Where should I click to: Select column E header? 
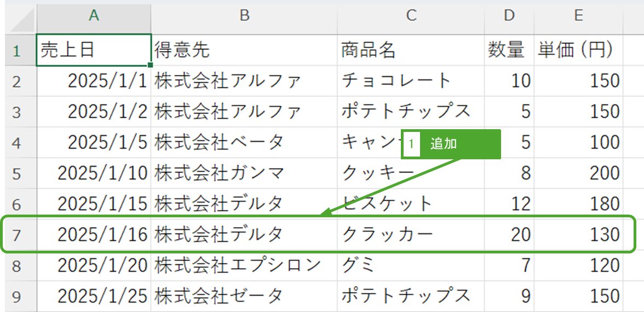[578, 16]
